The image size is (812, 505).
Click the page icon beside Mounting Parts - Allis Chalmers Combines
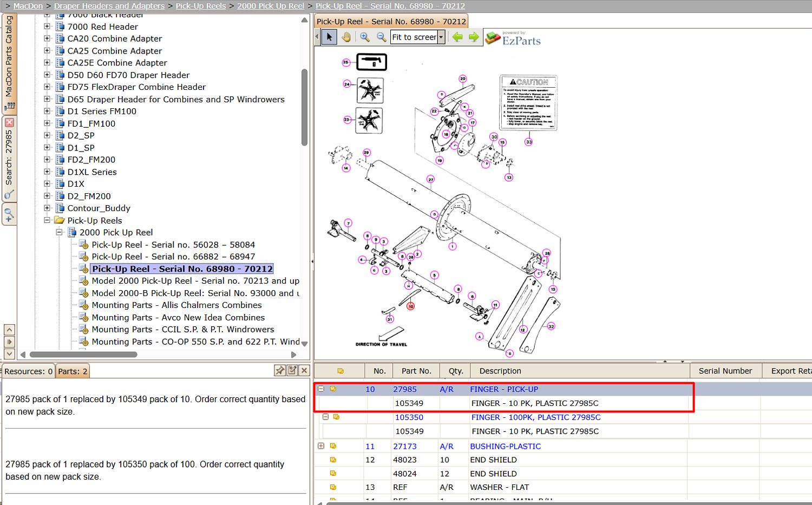(84, 305)
